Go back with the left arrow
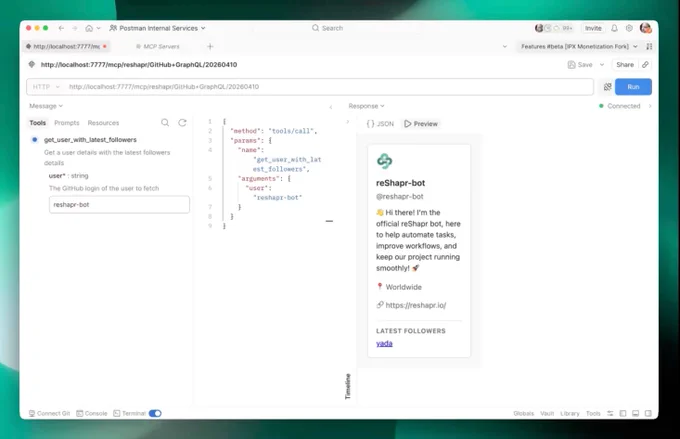The width and height of the screenshot is (680, 439). point(61,28)
